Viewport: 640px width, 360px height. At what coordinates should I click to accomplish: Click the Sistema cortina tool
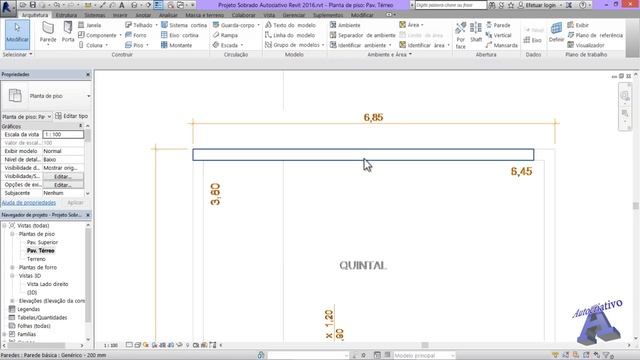pos(184,25)
